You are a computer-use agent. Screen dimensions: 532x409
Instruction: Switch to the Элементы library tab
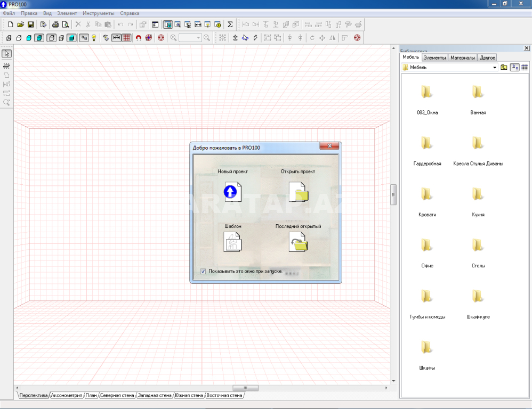pos(434,58)
